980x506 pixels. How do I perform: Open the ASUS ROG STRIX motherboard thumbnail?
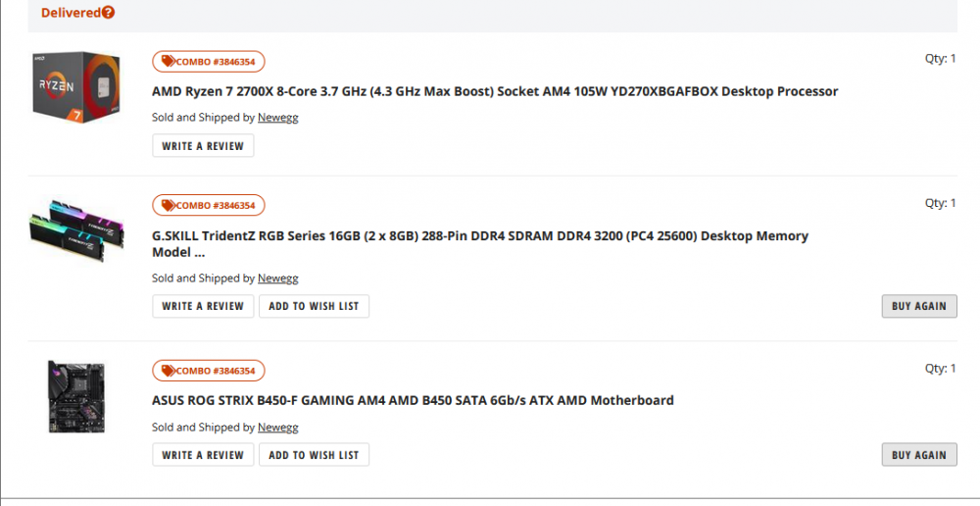click(x=76, y=397)
